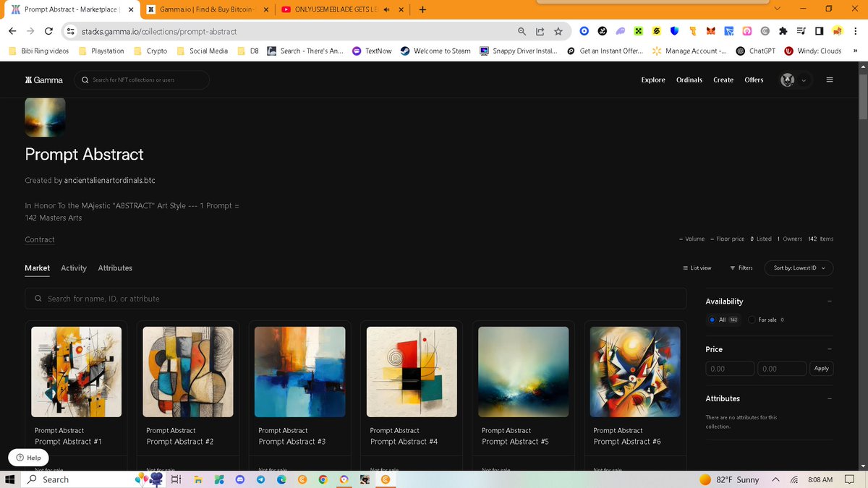Viewport: 868px width, 488px height.
Task: Click the page vertical scrollbar
Action: pyautogui.click(x=863, y=97)
